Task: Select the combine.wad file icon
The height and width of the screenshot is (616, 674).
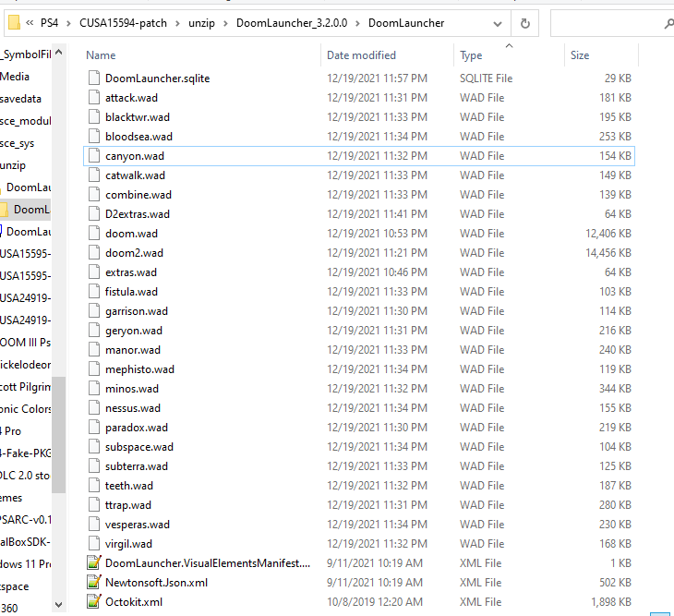Action: [x=94, y=194]
